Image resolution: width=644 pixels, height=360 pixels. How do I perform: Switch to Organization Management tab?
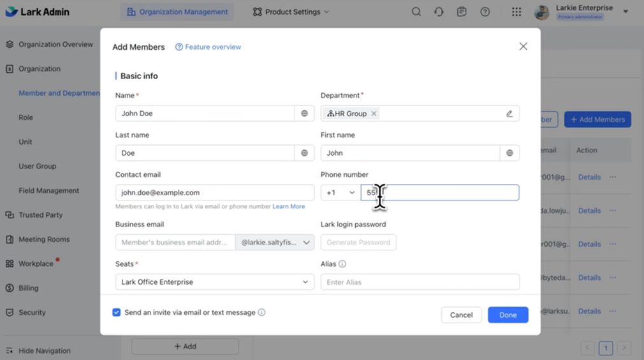177,12
